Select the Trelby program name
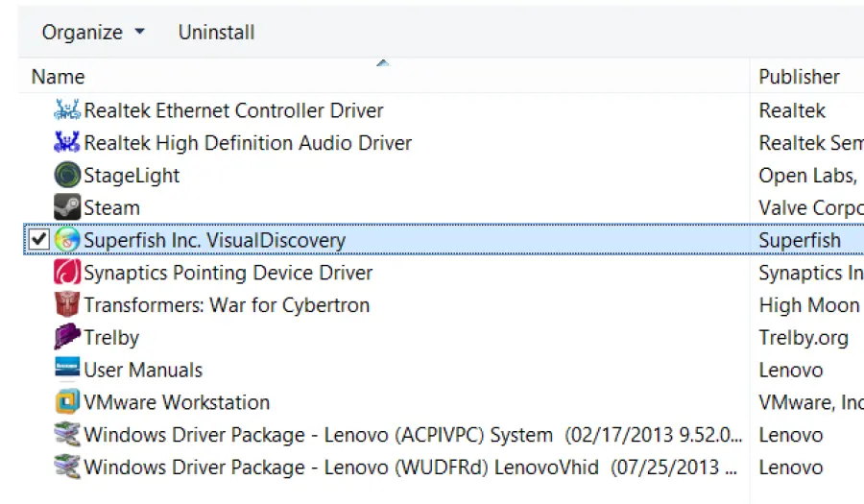Viewport: 864px width, 504px height. pyautogui.click(x=111, y=338)
